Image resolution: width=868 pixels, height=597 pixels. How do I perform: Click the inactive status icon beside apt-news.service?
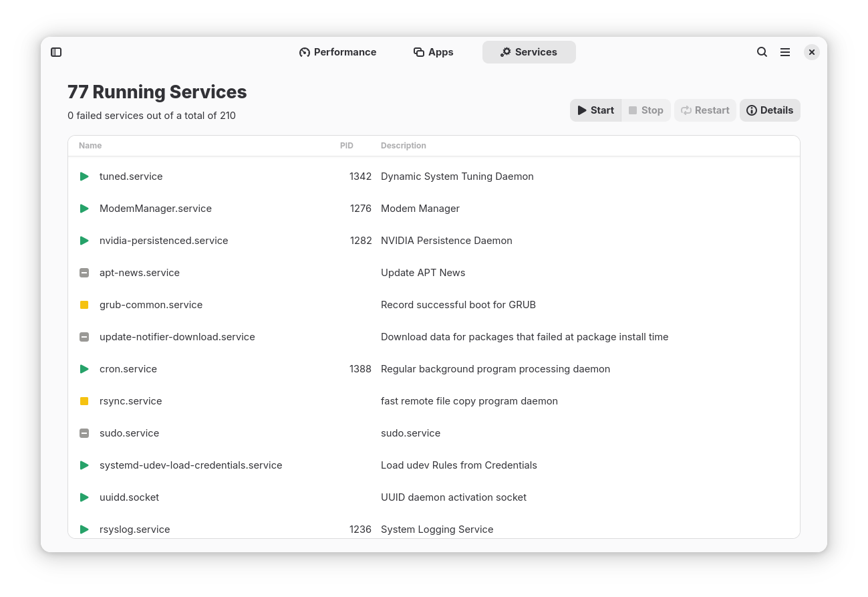point(84,272)
